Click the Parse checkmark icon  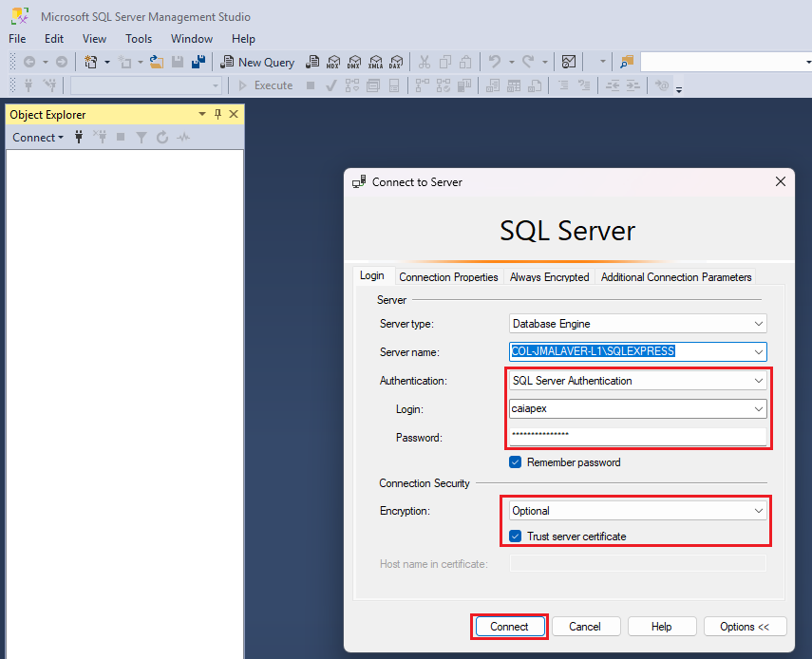[331, 85]
